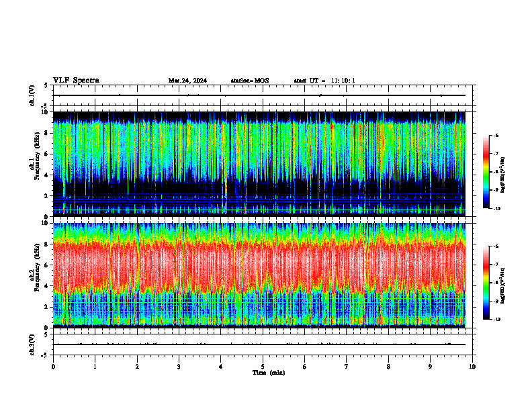Click the '-10' value on ch.2 colorbar
The width and height of the screenshot is (532, 411).
497,319
